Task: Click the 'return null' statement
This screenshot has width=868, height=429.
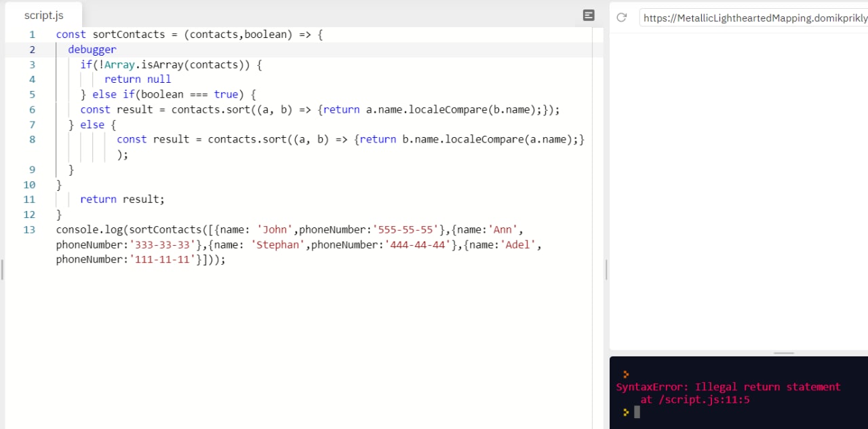Action: pos(138,79)
